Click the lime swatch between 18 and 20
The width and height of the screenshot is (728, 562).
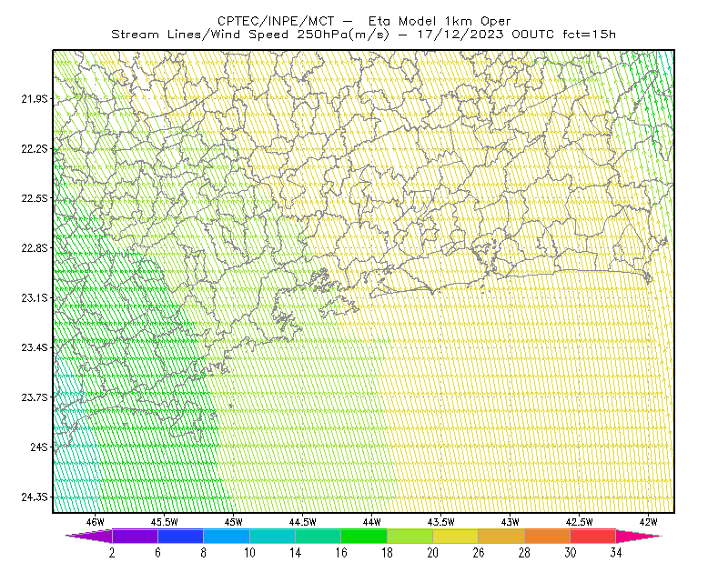tap(410, 536)
